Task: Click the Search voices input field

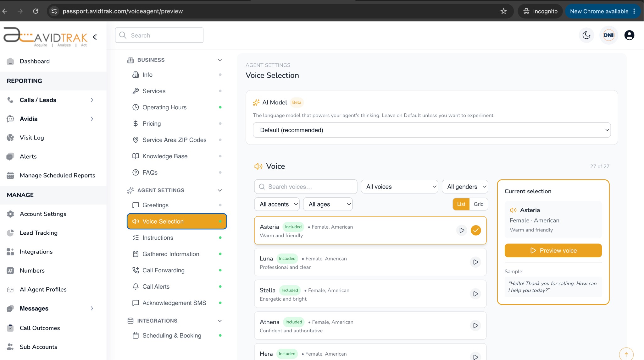Action: pyautogui.click(x=306, y=187)
